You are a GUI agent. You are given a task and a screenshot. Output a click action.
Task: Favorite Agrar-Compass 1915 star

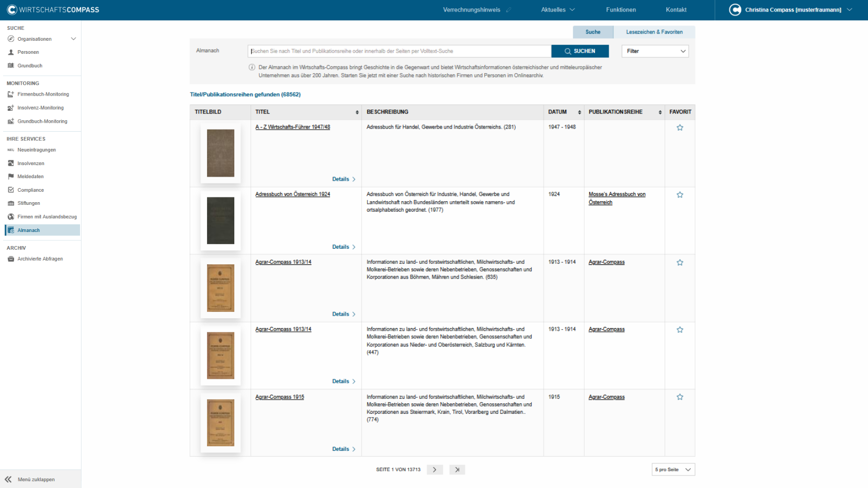pyautogui.click(x=680, y=397)
